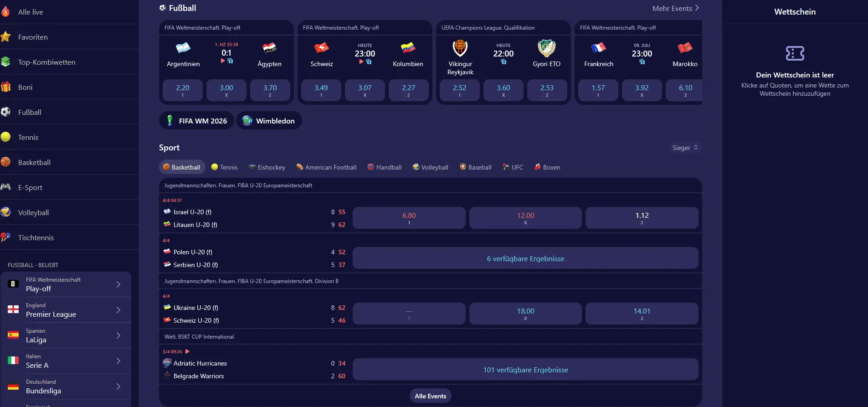868x407 pixels.
Task: Switch to the Tennis sport tab
Action: pos(224,167)
